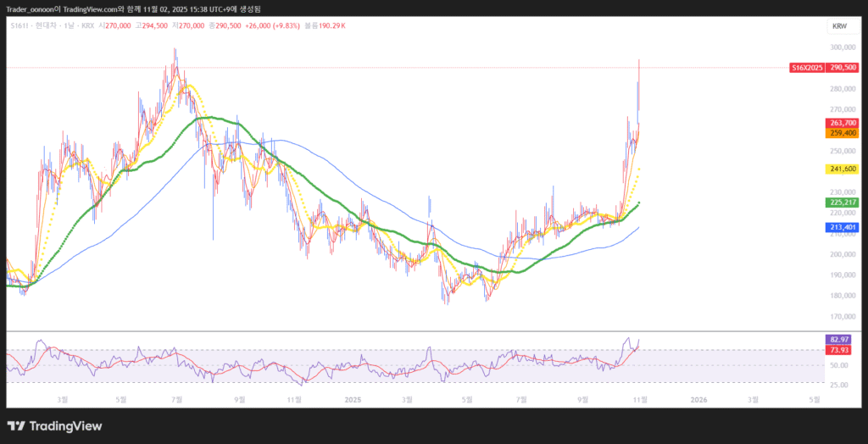
Task: Open the KRW currency selector
Action: point(839,26)
